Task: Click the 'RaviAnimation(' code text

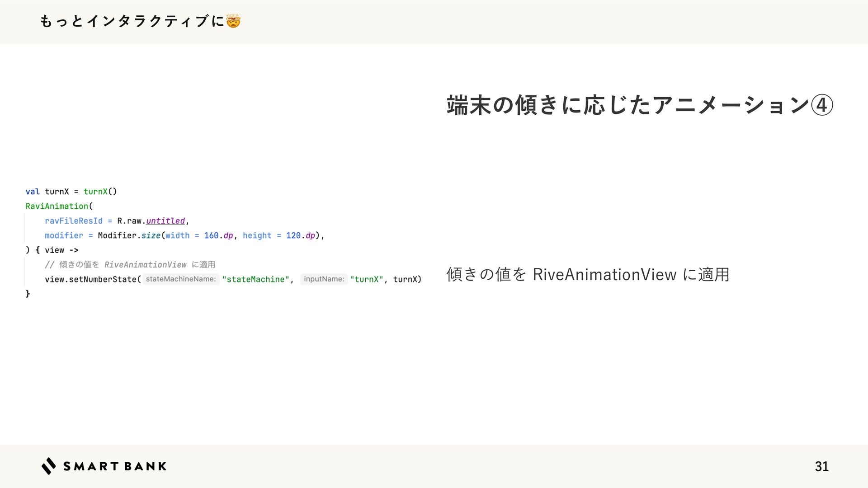Action: pos(59,206)
